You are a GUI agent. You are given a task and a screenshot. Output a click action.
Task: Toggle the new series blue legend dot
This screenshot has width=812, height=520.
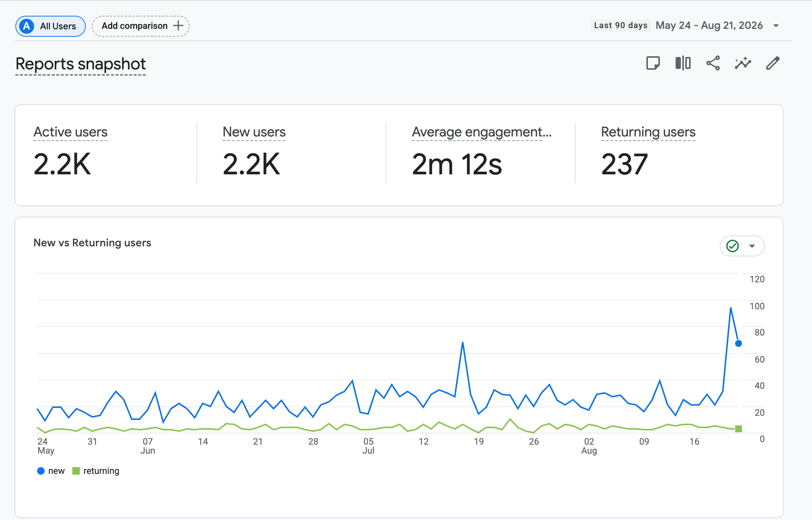[41, 471]
